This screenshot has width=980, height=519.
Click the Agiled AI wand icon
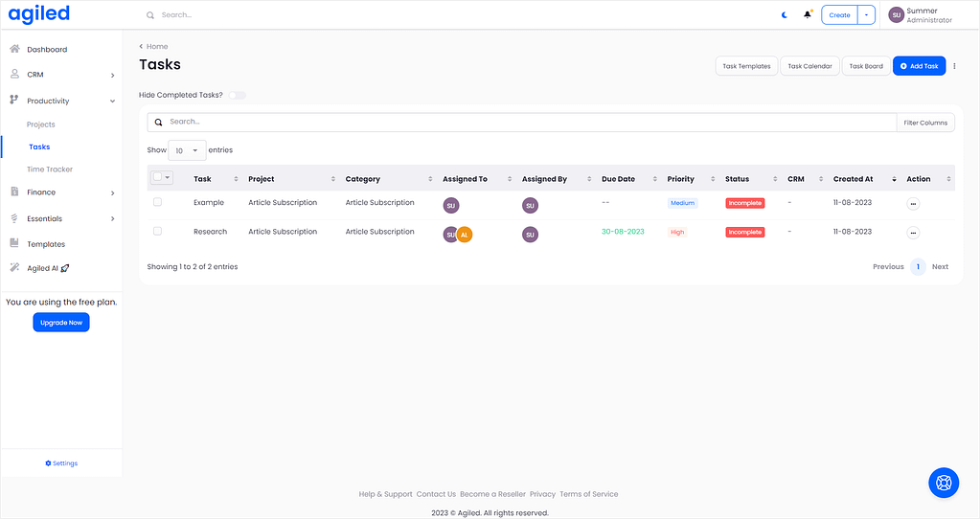click(x=14, y=267)
